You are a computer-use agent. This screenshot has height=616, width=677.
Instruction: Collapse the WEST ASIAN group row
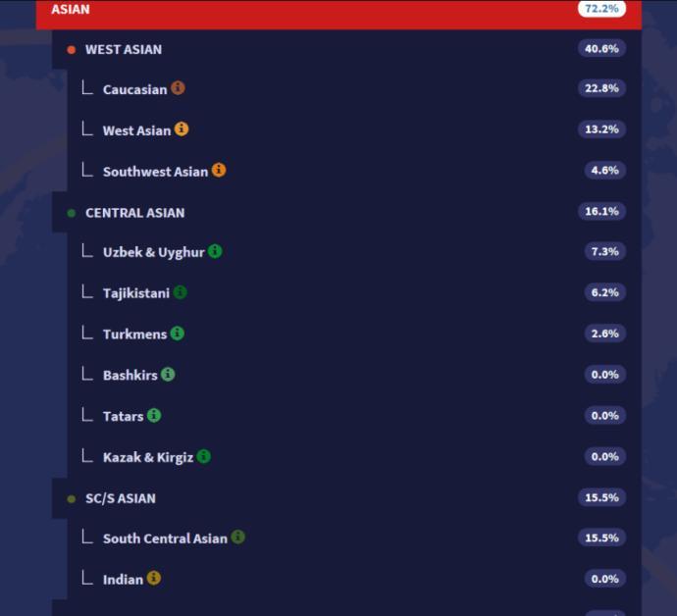[x=124, y=49]
